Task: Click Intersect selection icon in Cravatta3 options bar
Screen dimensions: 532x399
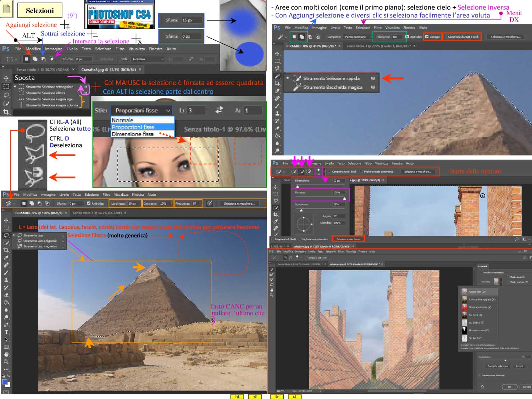Action: pyautogui.click(x=52, y=59)
